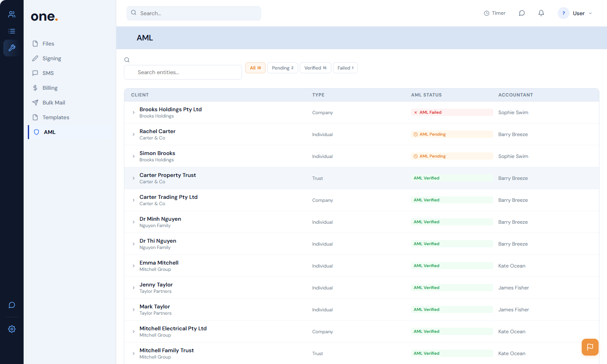Expand the Simon Brooks row
Screen dimensions: 607x364
click(x=134, y=156)
